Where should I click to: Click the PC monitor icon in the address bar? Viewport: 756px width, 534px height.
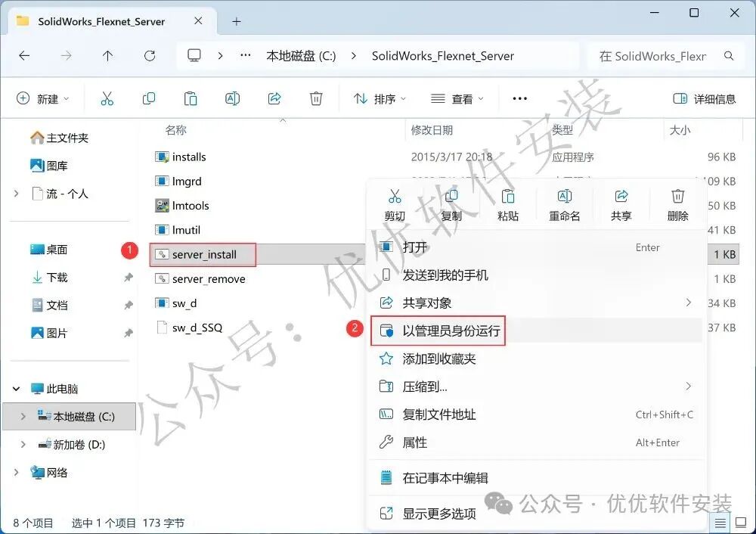point(194,56)
